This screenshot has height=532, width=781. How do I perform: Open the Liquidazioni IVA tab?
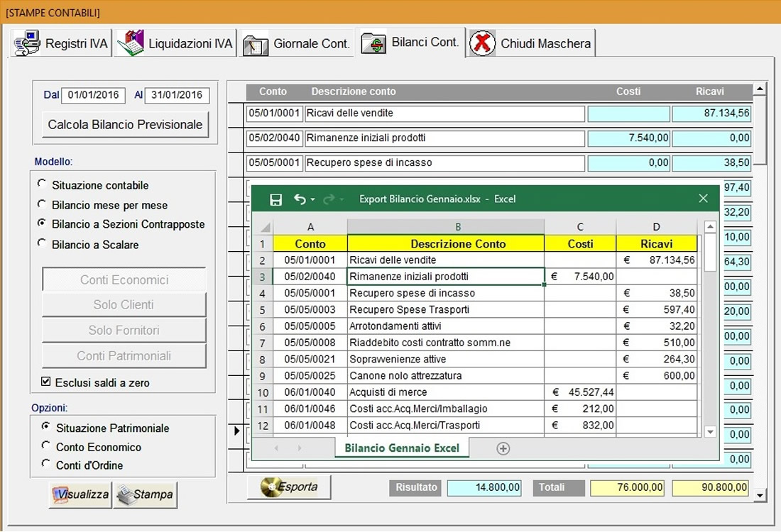(175, 43)
